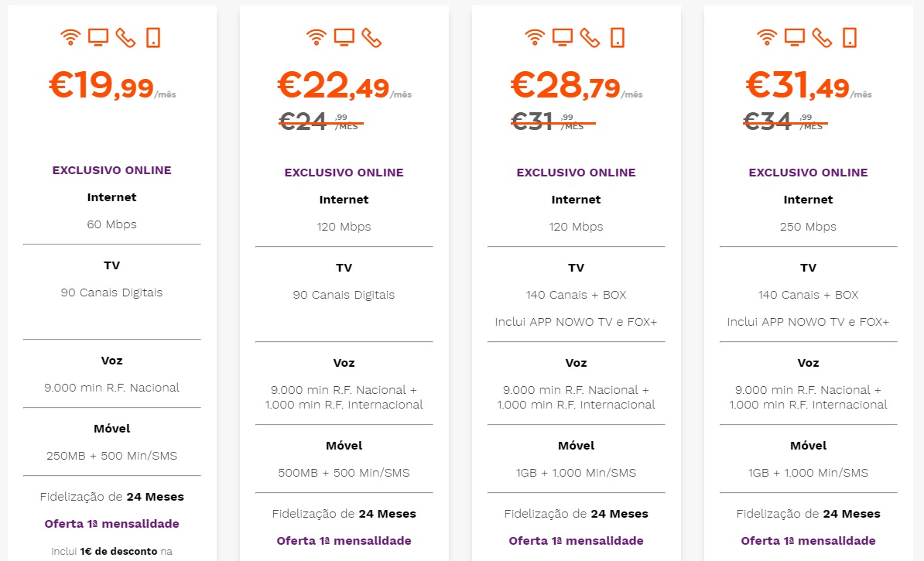The height and width of the screenshot is (561, 924).
Task: Open Oferta 1ª mensalidade in the €28,79 plan
Action: coord(576,541)
